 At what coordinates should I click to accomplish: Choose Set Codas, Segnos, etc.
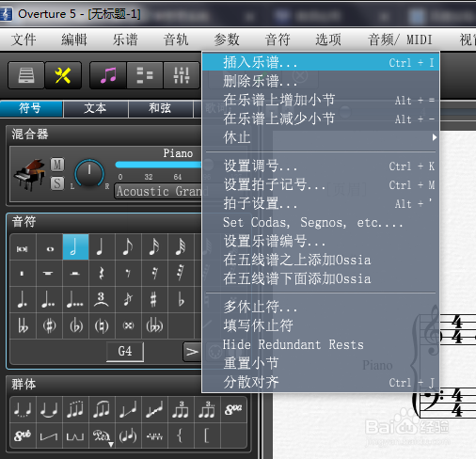click(x=321, y=222)
